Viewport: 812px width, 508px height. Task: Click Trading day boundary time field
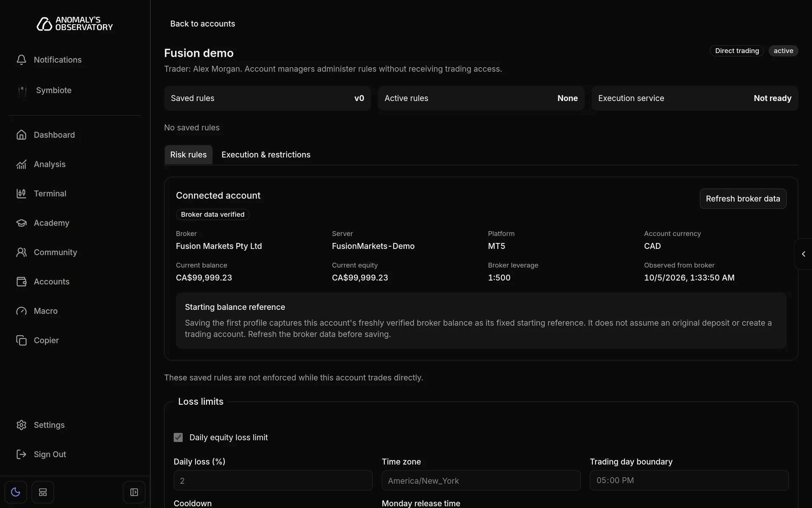[x=689, y=480]
